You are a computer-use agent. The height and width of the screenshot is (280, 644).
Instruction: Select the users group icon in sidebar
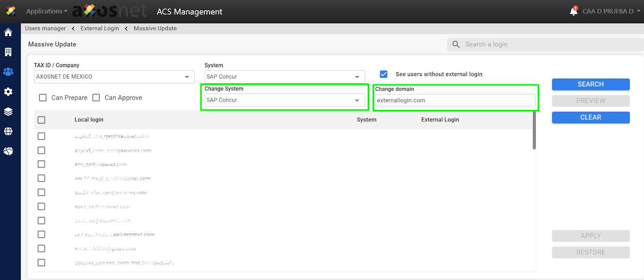coord(8,72)
